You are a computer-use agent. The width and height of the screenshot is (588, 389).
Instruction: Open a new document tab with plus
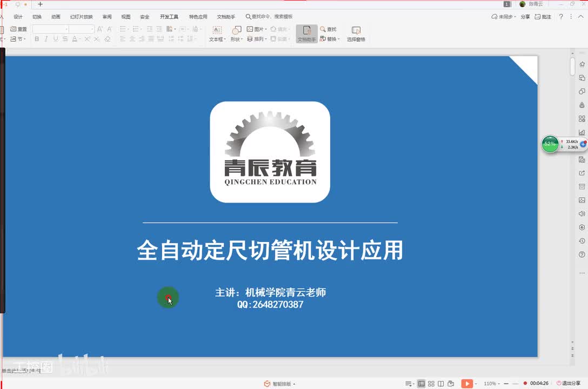tap(40, 4)
